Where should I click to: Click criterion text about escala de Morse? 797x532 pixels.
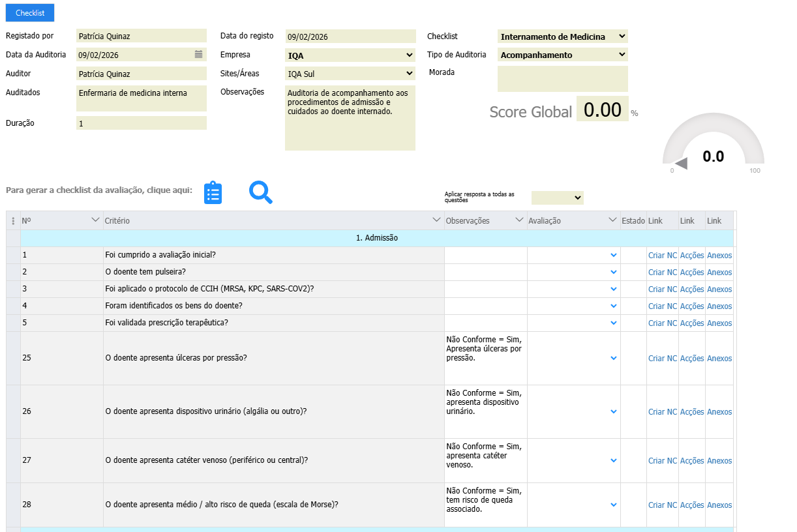coord(222,505)
